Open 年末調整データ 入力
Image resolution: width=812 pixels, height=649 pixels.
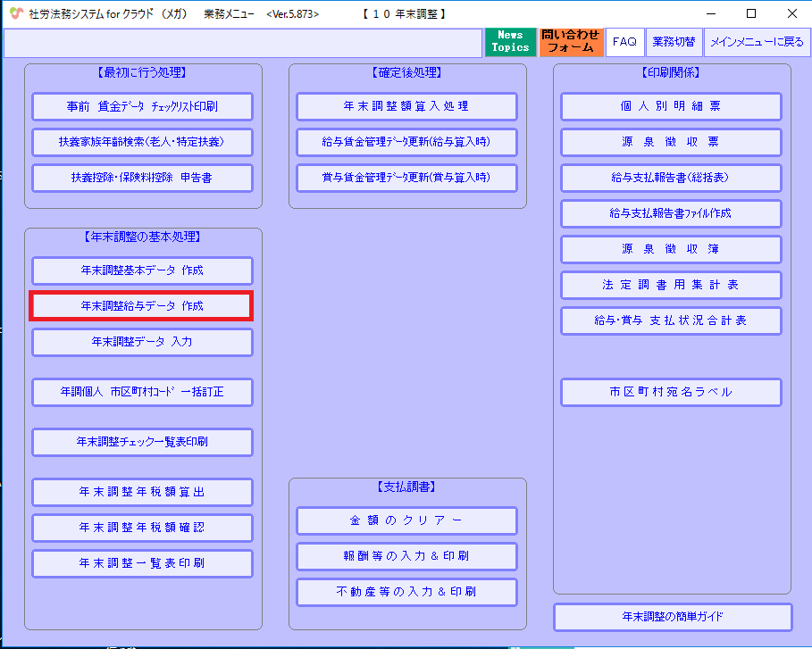(142, 342)
